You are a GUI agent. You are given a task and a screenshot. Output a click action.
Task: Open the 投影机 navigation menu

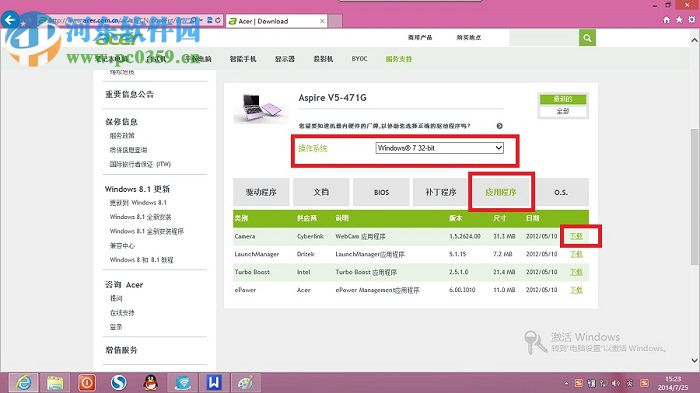[x=323, y=59]
